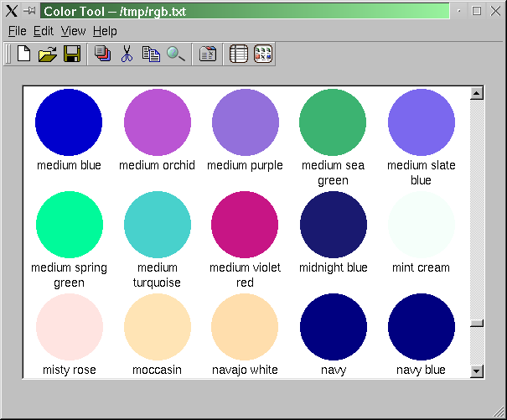Click the vertical scrollbar thumb
Image resolution: width=507 pixels, height=420 pixels.
(477, 324)
